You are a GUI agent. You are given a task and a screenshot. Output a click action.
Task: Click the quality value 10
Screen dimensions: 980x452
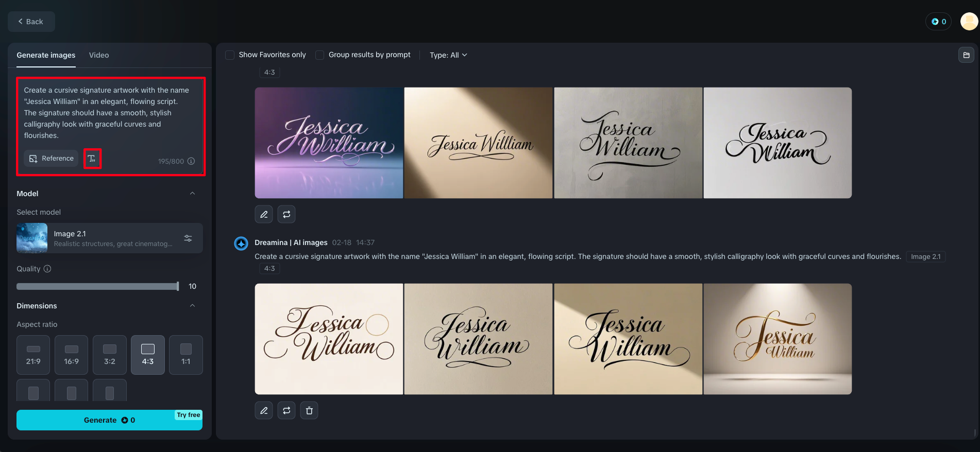[192, 286]
